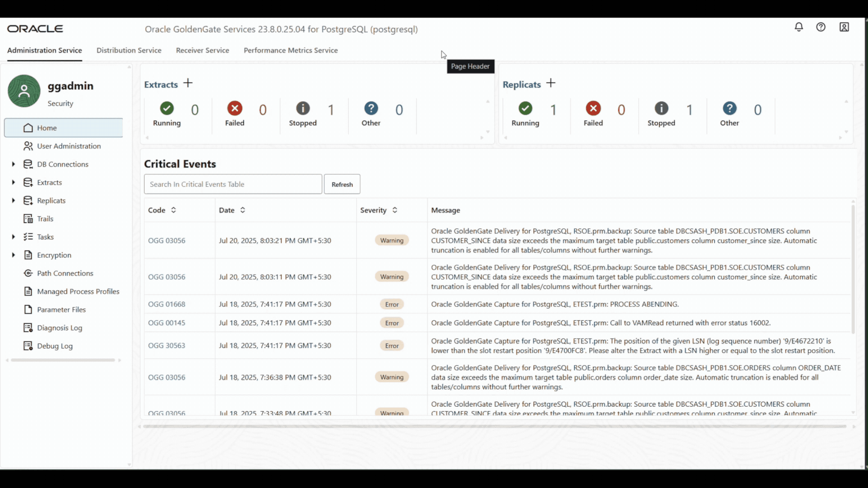Click the Diagnosis Log icon

28,327
